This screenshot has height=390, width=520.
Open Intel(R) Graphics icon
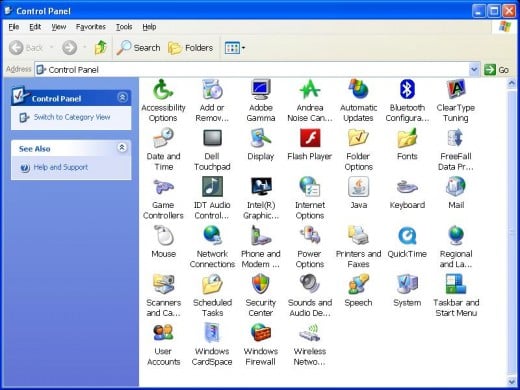(x=261, y=187)
